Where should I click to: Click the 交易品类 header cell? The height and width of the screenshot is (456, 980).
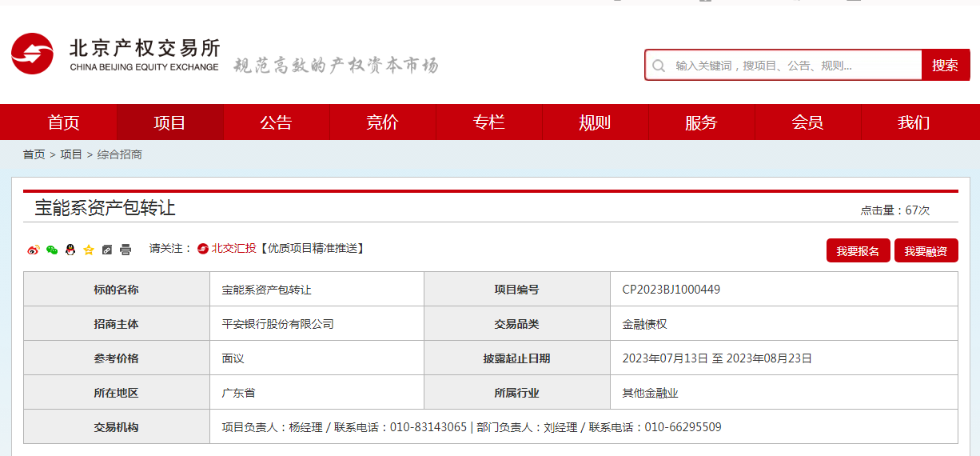[x=517, y=324]
